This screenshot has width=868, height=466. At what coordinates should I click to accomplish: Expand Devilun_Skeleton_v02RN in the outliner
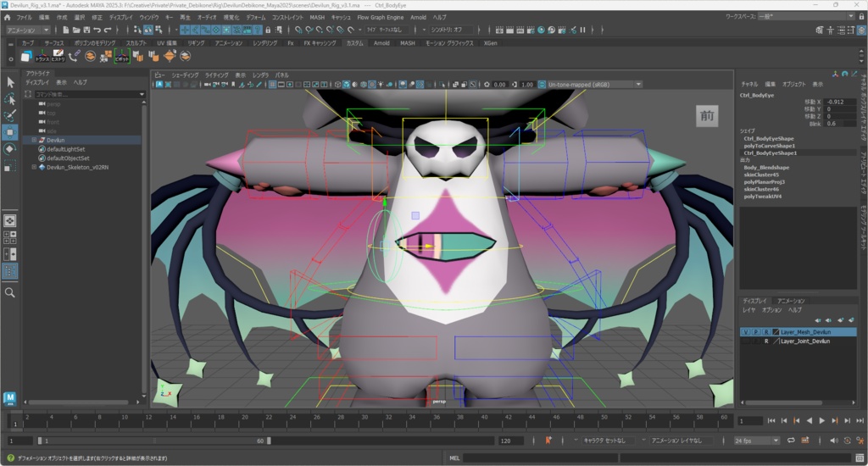pos(34,167)
